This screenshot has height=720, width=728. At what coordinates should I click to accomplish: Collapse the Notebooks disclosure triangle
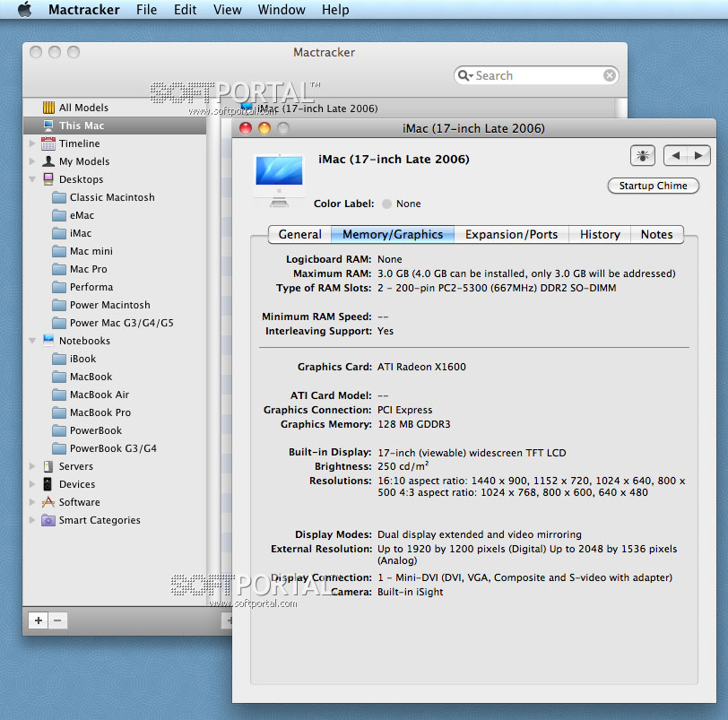32,341
